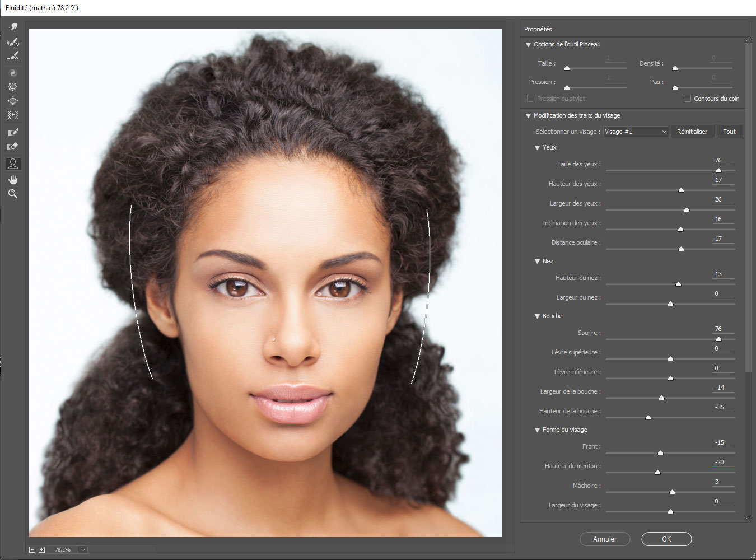This screenshot has width=756, height=560.
Task: Choose the Bloat tool
Action: click(x=12, y=101)
